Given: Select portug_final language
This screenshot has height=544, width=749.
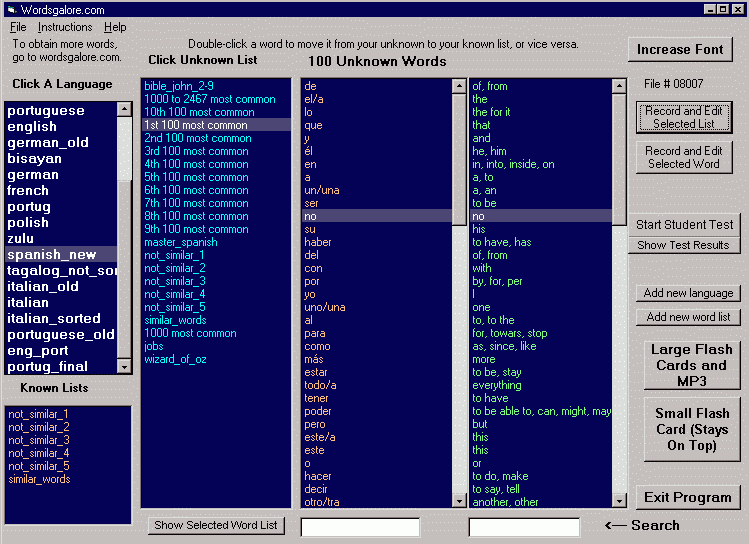Looking at the screenshot, I should (61, 367).
